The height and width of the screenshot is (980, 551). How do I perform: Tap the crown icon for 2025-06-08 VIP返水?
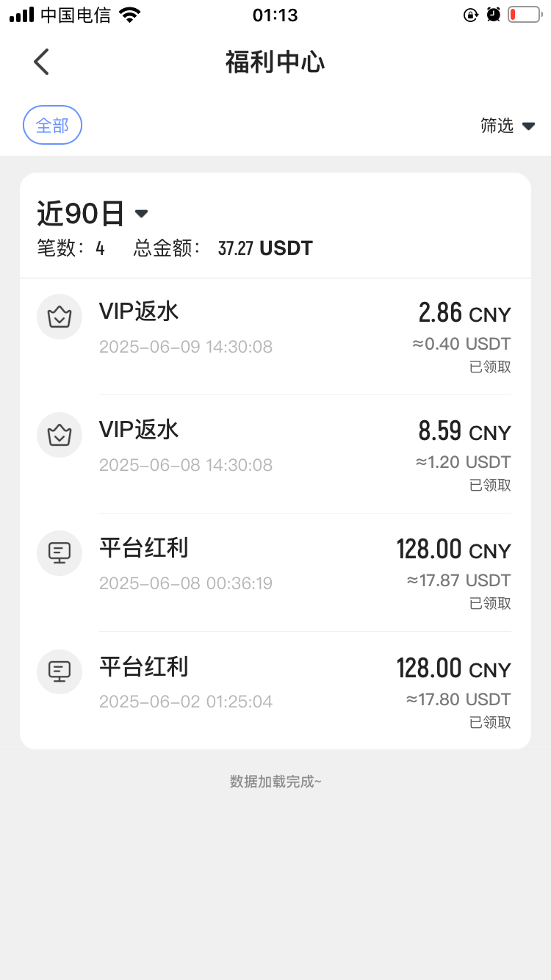(x=59, y=435)
